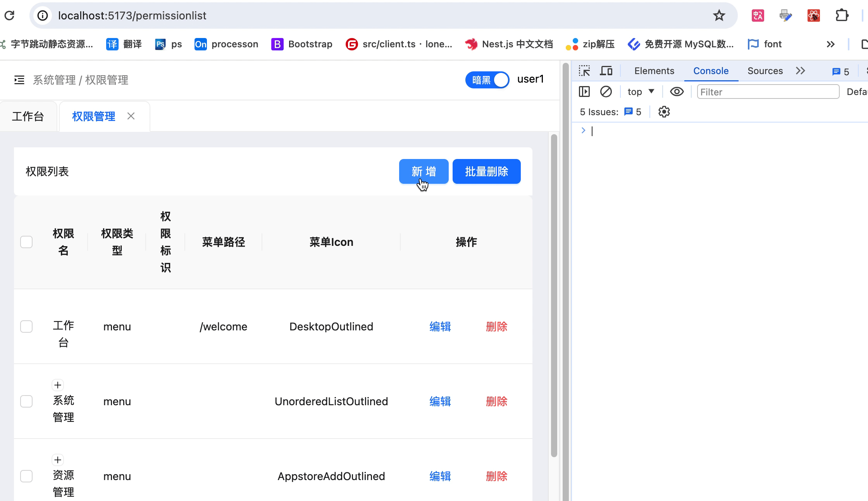Bookmark page with the star icon
Viewport: 868px width, 501px height.
[719, 16]
